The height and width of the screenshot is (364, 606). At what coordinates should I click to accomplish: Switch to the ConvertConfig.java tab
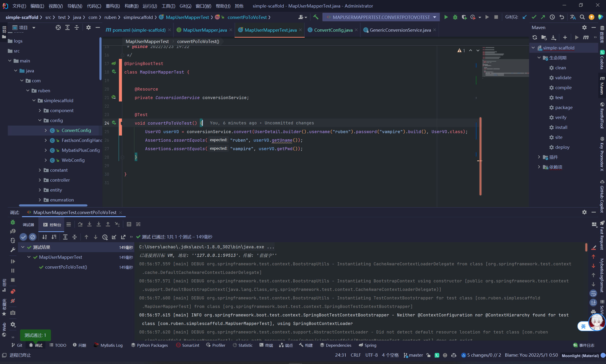point(333,30)
